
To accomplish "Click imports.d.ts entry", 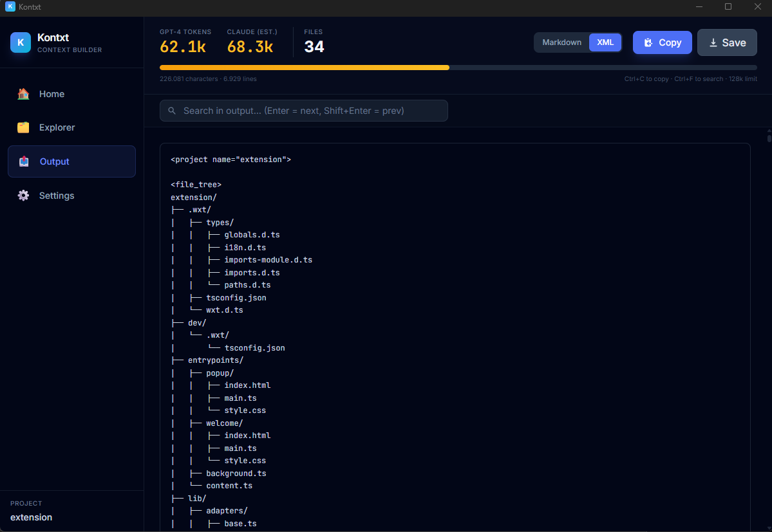I will click(x=252, y=272).
